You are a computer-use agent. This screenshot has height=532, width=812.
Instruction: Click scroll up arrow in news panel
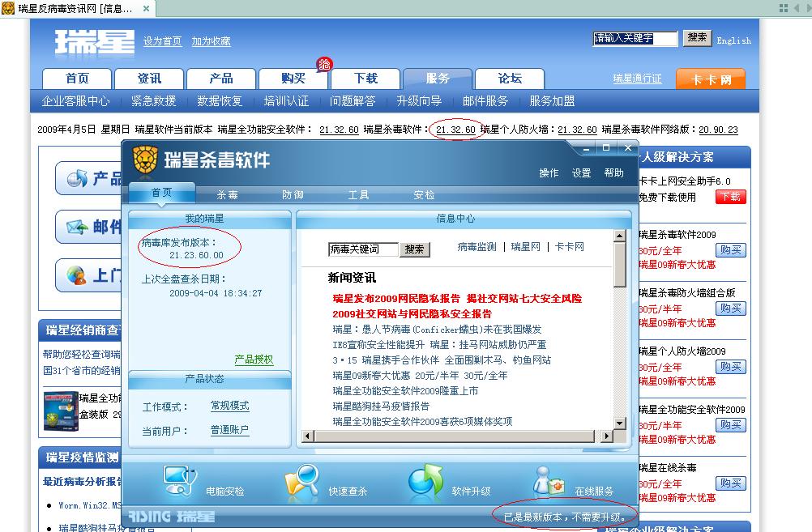[620, 236]
